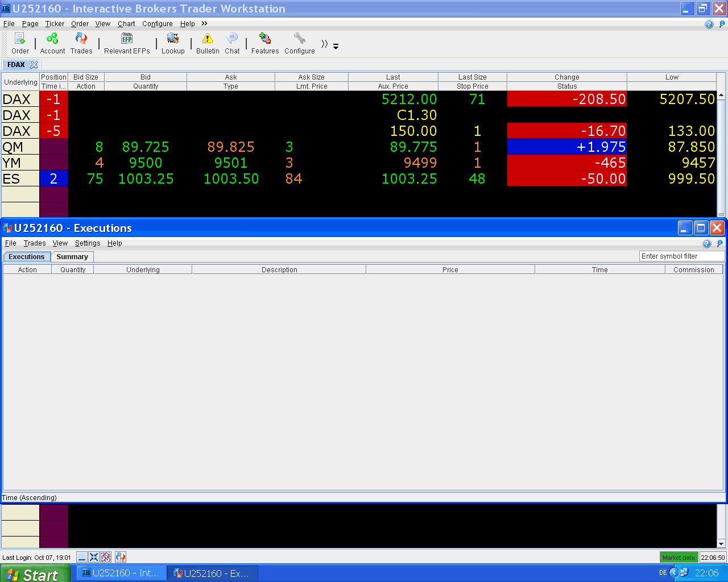The width and height of the screenshot is (728, 582).
Task: Open the Page menu
Action: [30, 24]
